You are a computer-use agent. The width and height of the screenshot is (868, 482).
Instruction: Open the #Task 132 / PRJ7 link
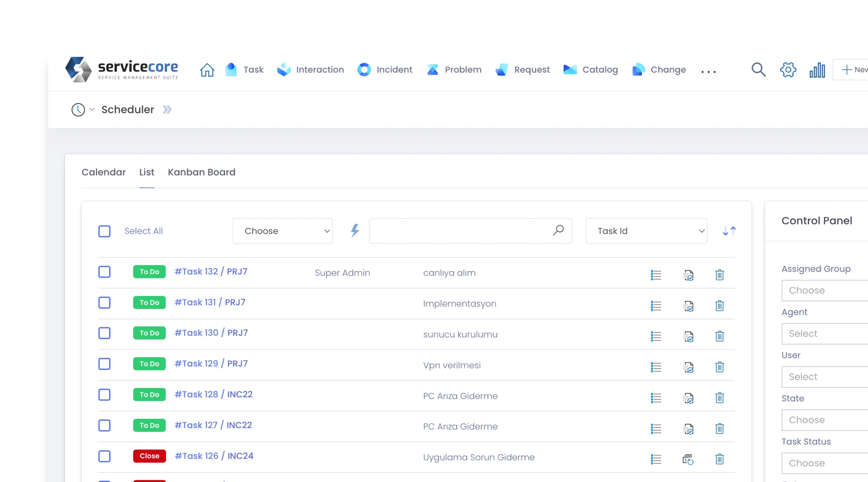click(x=211, y=271)
